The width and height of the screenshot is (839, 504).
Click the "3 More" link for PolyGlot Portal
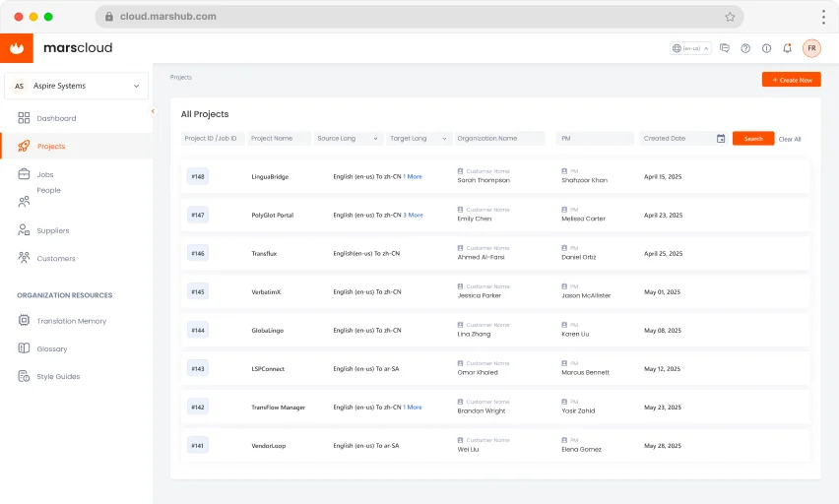pos(414,215)
